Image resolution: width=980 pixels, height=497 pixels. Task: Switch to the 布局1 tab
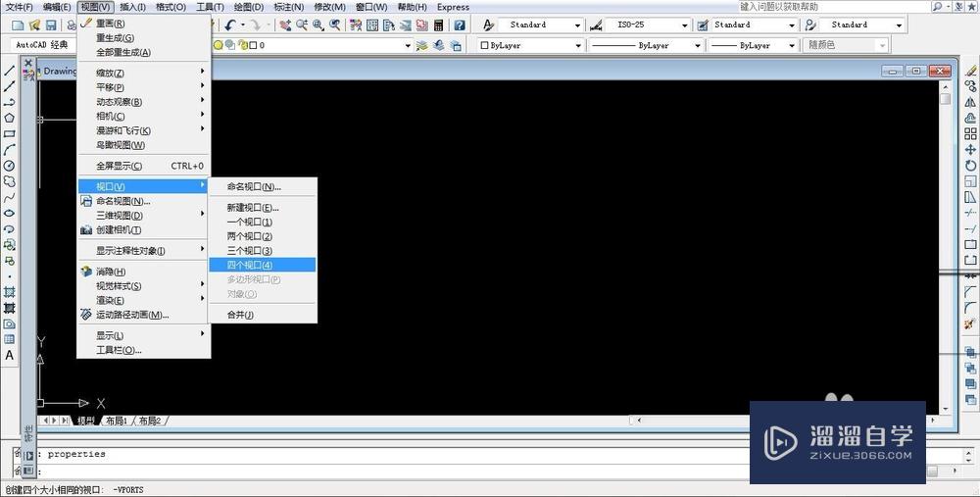(x=117, y=421)
